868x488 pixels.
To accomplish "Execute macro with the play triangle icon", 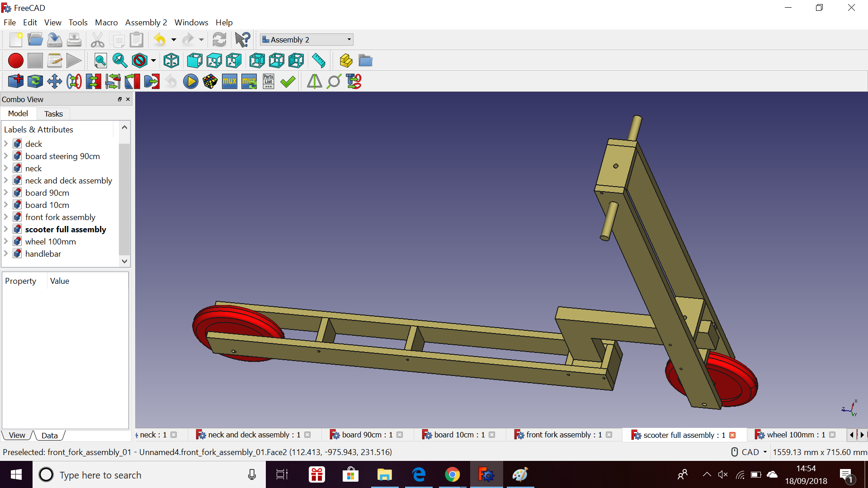I will (x=74, y=61).
